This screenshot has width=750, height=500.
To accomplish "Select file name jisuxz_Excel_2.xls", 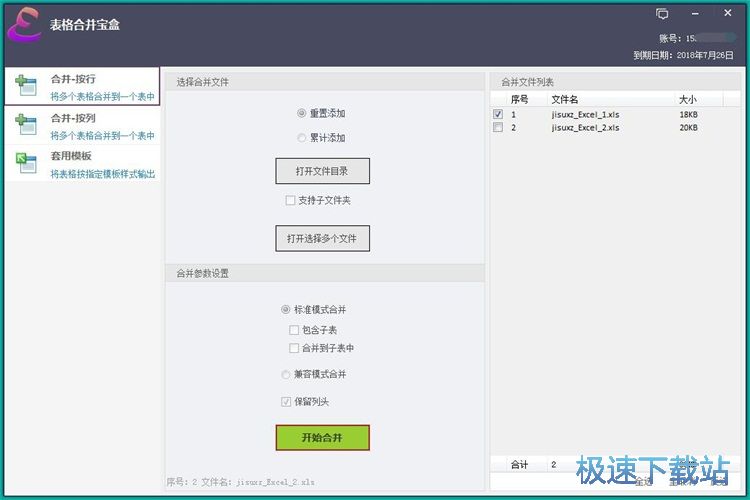I will click(x=585, y=128).
